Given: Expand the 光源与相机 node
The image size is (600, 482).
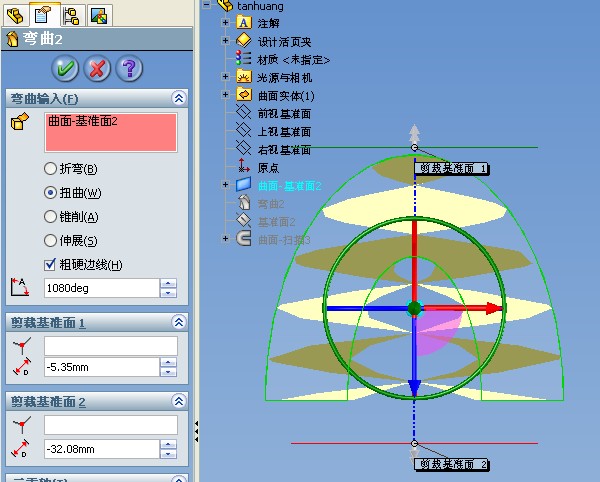Looking at the screenshot, I should click(225, 77).
